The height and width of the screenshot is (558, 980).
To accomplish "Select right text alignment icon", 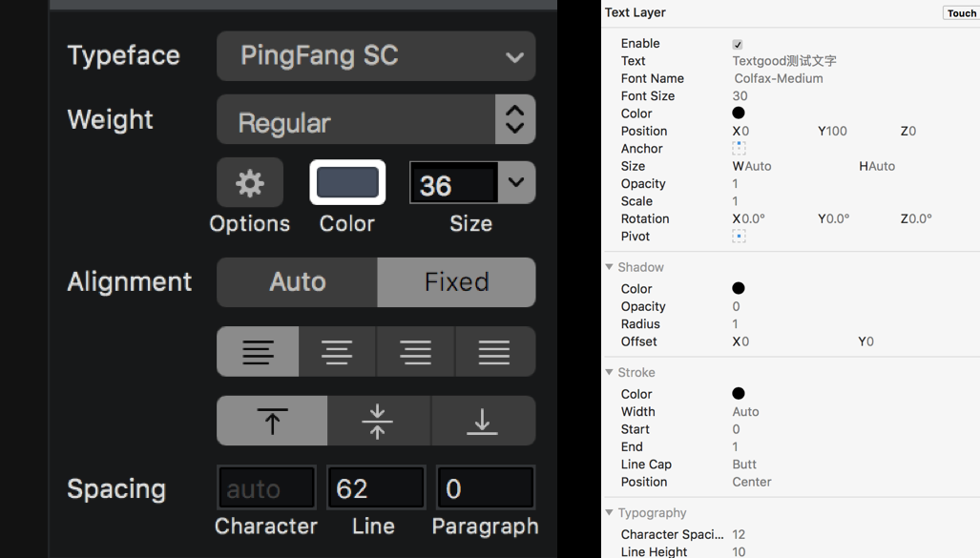I will pyautogui.click(x=416, y=352).
